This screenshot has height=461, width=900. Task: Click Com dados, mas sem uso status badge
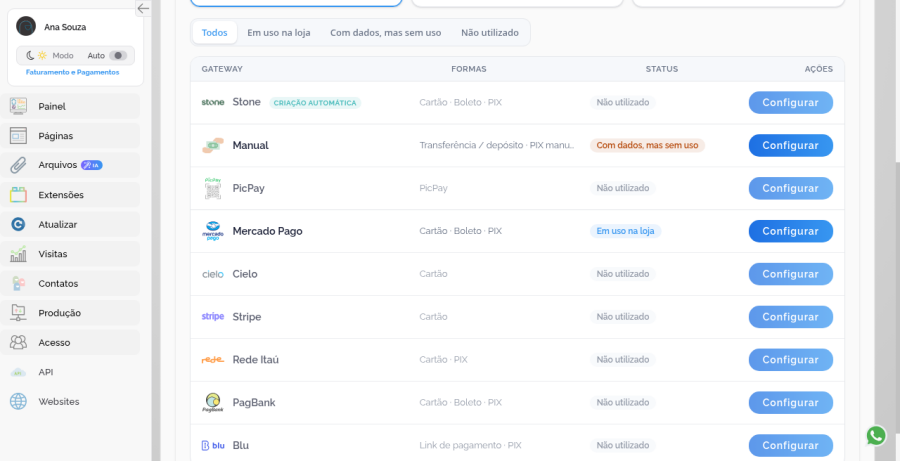[x=647, y=145]
